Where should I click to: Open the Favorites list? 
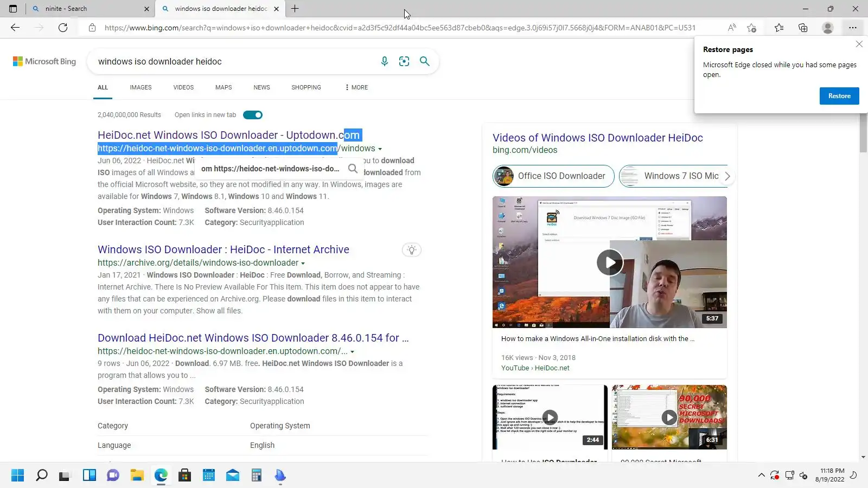coord(779,28)
